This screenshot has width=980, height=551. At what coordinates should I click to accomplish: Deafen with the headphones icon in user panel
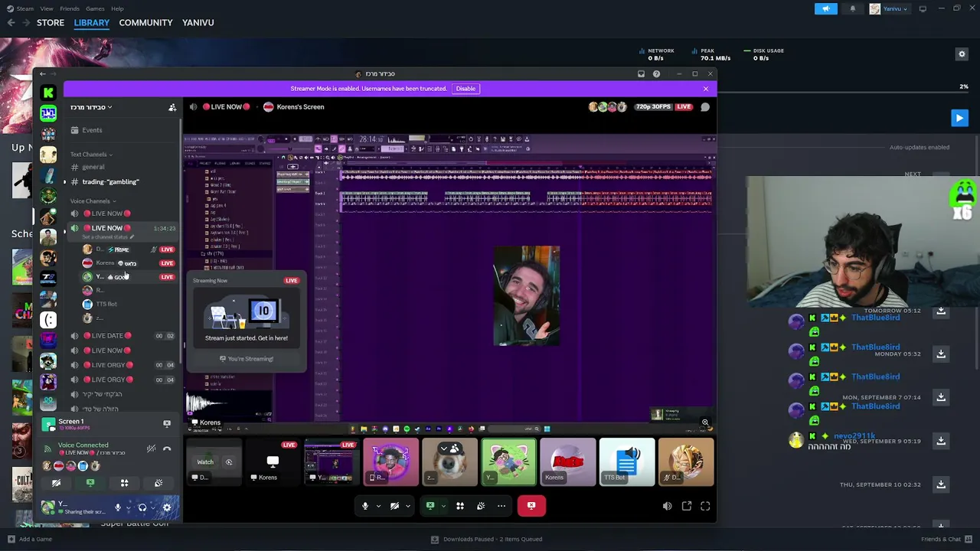(142, 507)
